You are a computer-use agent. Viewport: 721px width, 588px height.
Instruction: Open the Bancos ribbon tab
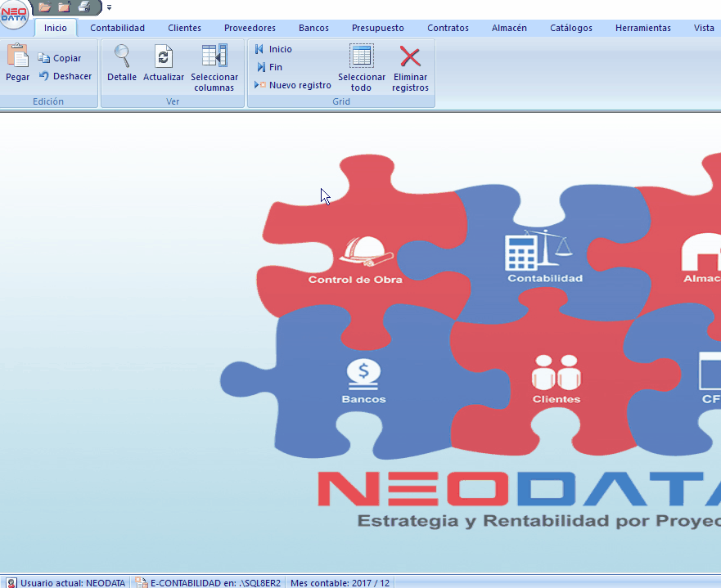pos(313,28)
